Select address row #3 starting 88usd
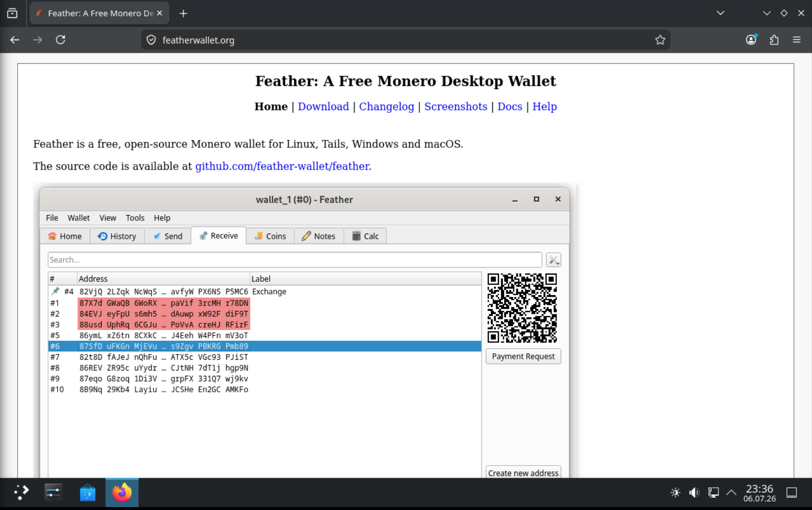Viewport: 812px width, 510px height. (x=265, y=325)
